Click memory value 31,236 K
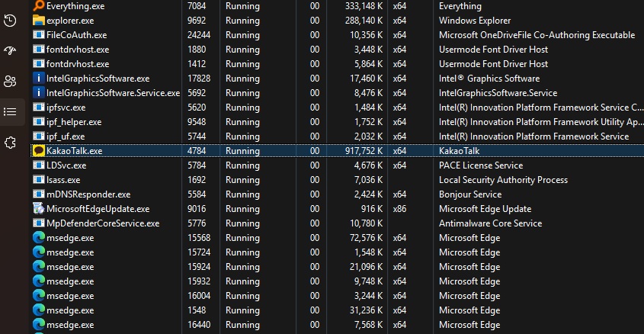This screenshot has width=644, height=334. pyautogui.click(x=366, y=310)
